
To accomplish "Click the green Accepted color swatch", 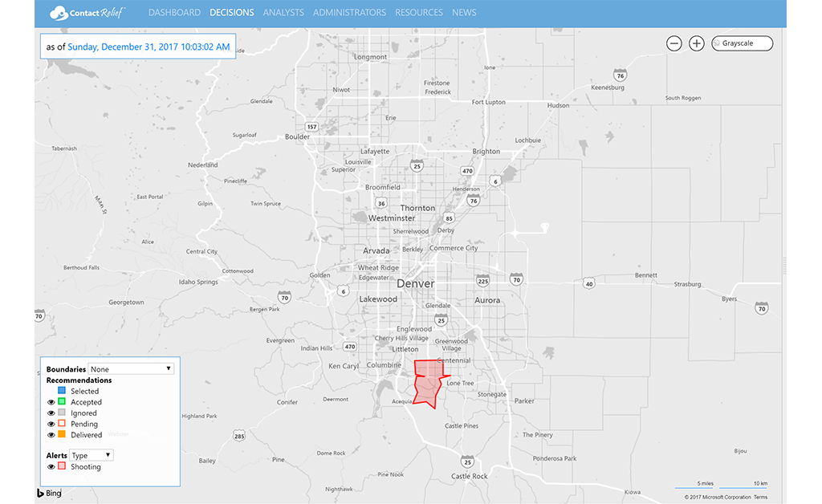I will coord(62,401).
